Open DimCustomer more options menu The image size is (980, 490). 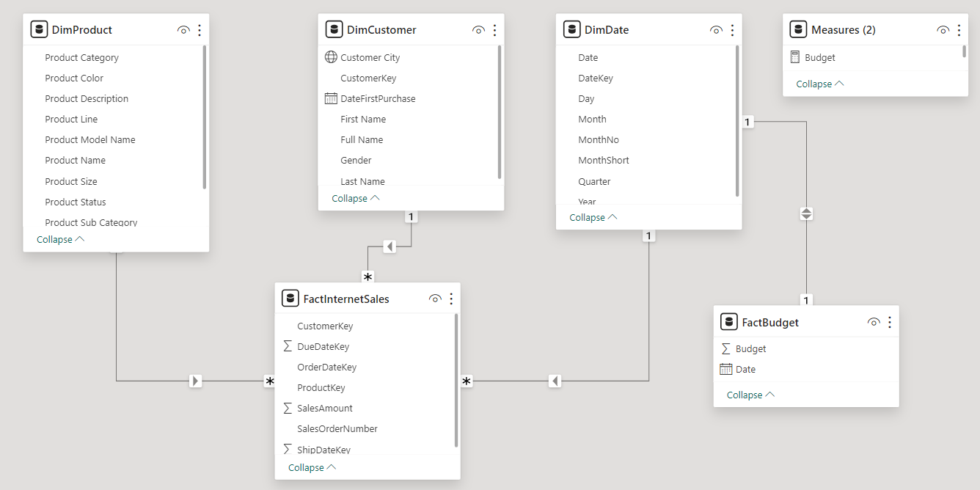(494, 30)
